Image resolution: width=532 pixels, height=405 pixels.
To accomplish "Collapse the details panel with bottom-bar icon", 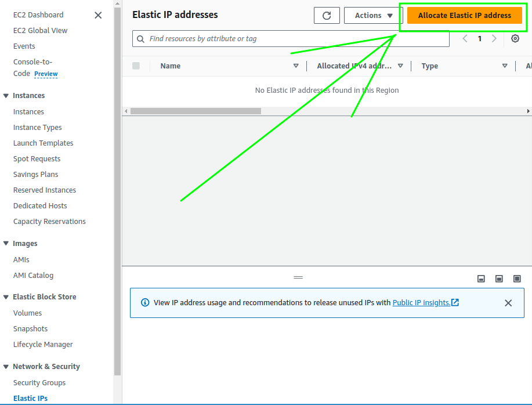I will [481, 279].
